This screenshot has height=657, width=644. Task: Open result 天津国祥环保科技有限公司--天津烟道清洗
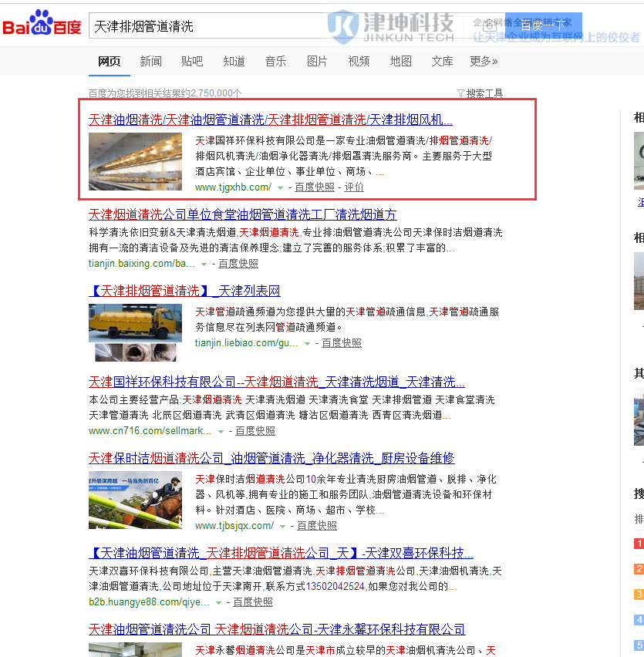[277, 382]
